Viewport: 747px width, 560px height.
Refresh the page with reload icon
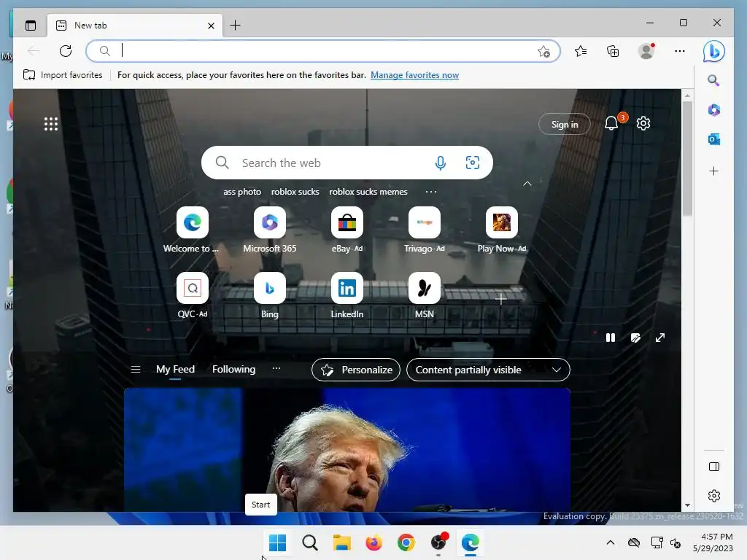coord(66,51)
